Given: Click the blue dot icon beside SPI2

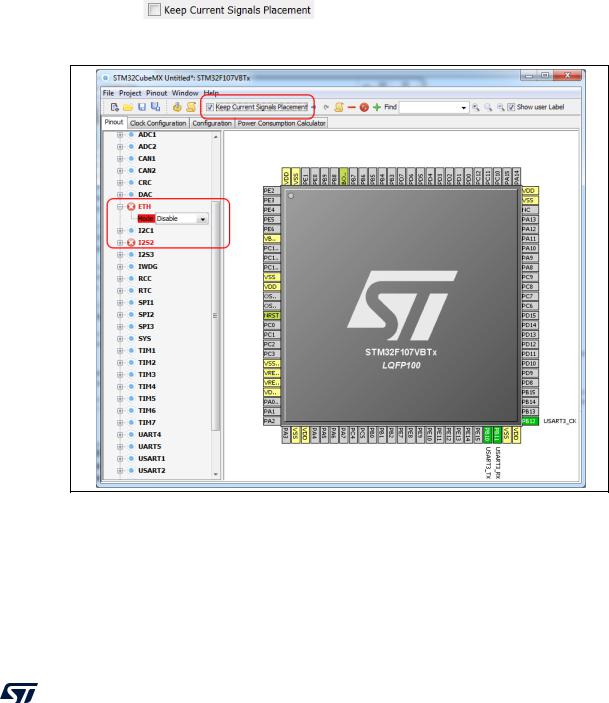Looking at the screenshot, I should point(131,314).
